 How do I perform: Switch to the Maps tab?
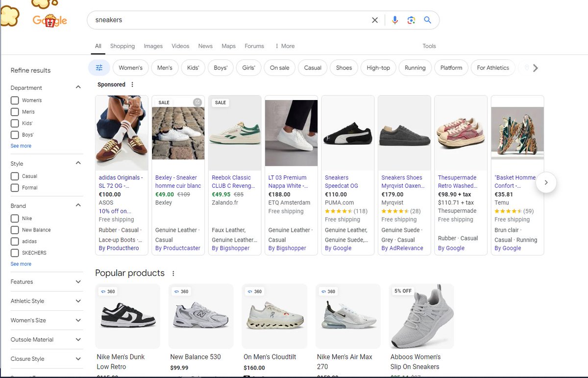228,46
